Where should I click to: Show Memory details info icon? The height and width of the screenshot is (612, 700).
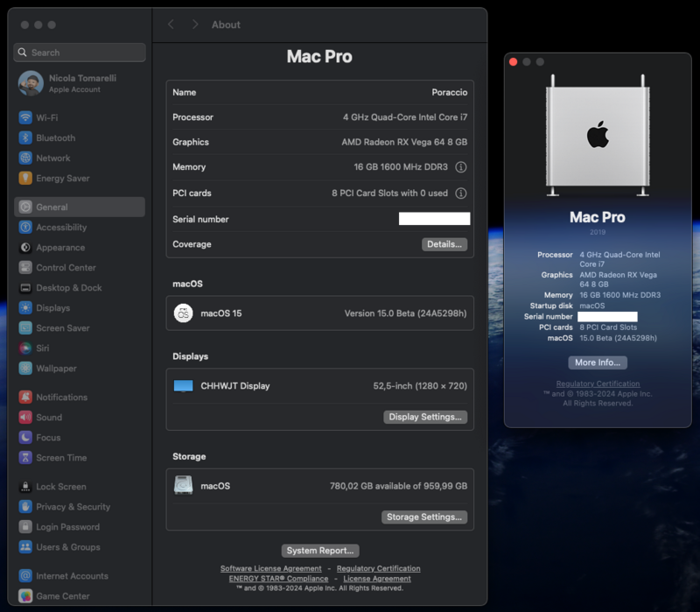click(x=460, y=167)
